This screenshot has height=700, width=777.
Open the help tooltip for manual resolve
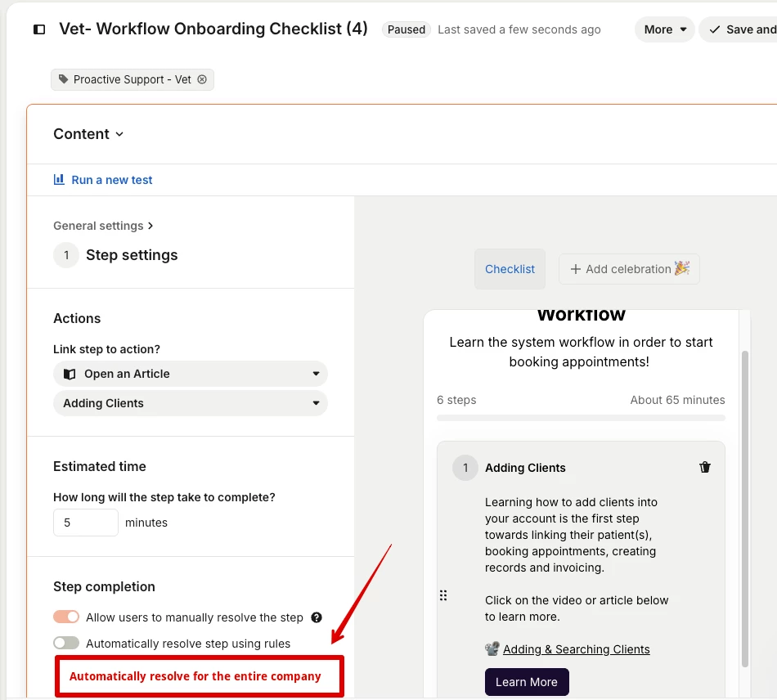click(x=317, y=617)
